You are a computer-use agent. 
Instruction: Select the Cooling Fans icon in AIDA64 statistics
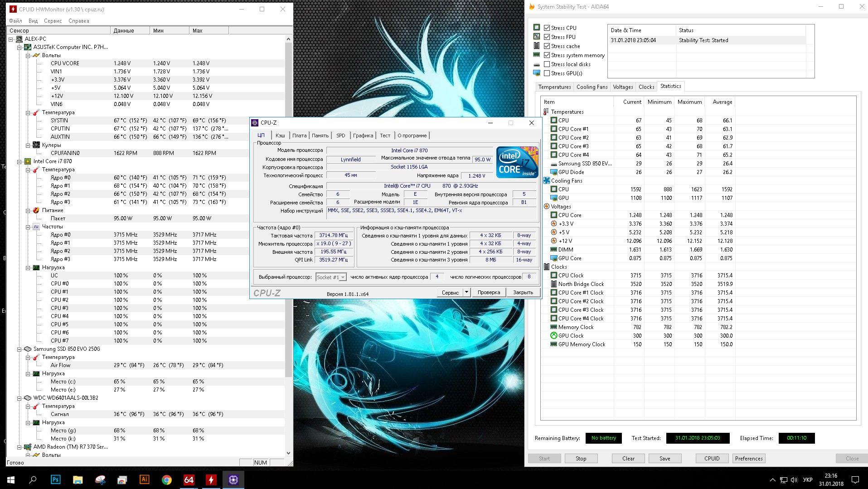[x=546, y=180]
